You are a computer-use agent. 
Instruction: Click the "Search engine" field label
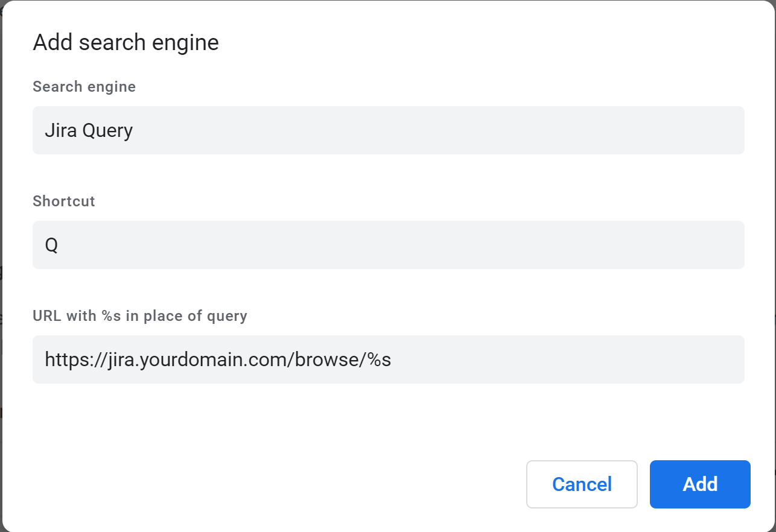click(84, 87)
